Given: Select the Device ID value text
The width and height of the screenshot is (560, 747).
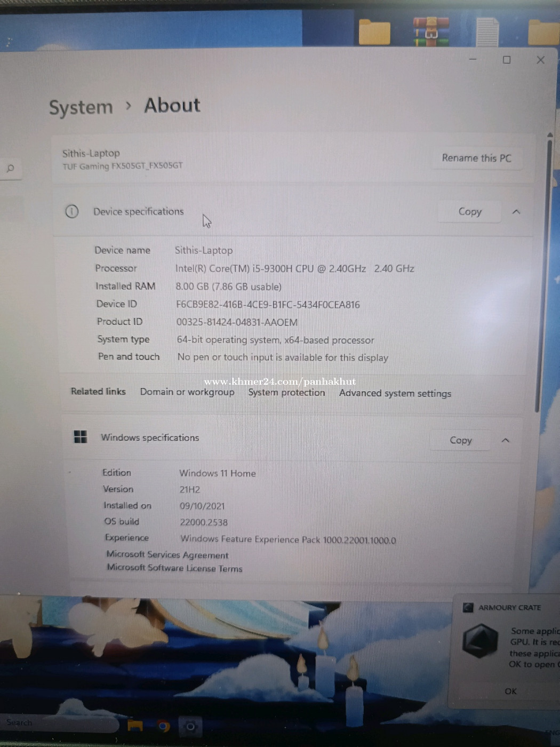Looking at the screenshot, I should click(268, 305).
